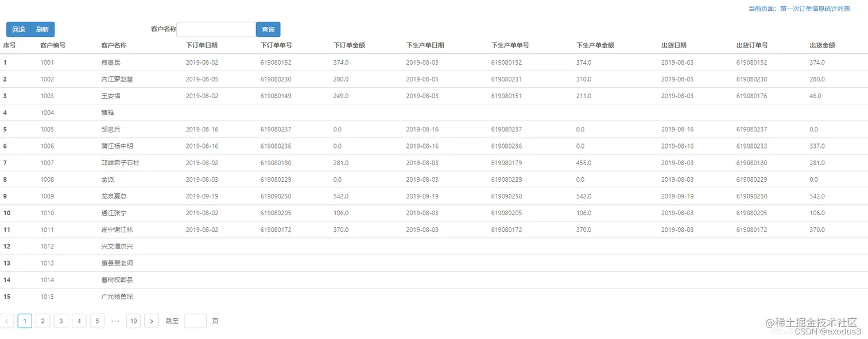Select page 2 in pagination

click(x=43, y=321)
